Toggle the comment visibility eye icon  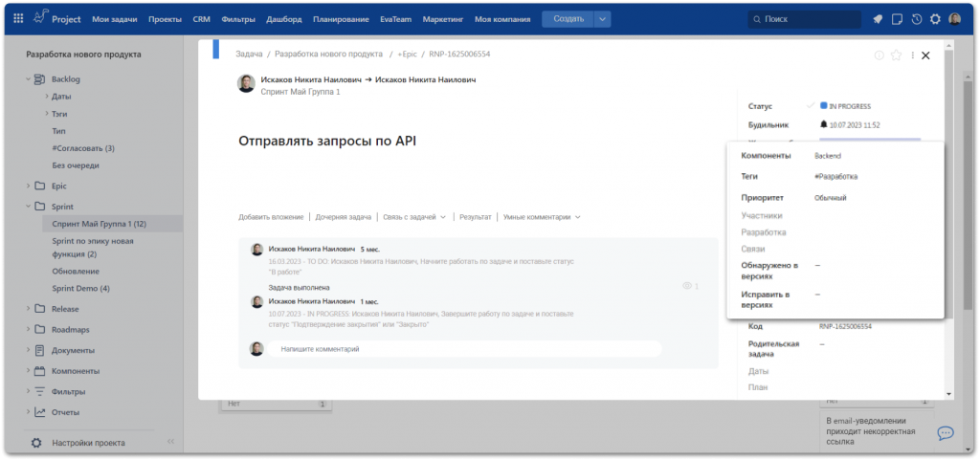[x=686, y=286]
